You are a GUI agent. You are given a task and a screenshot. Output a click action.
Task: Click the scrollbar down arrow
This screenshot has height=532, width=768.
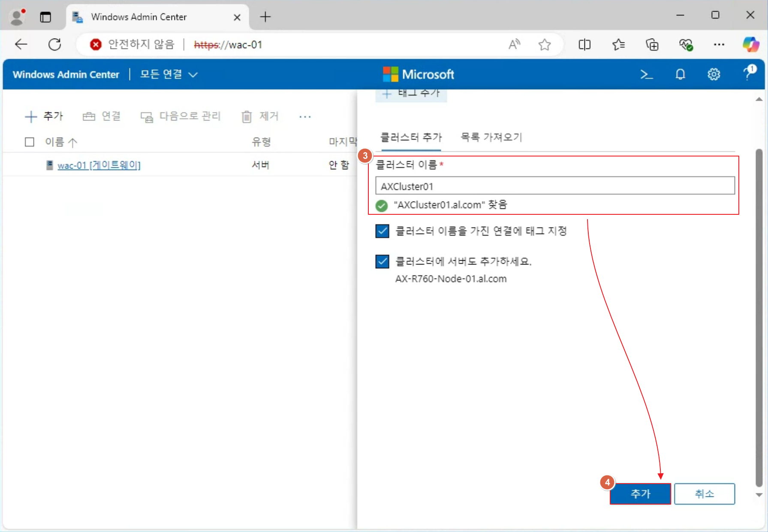(x=759, y=495)
